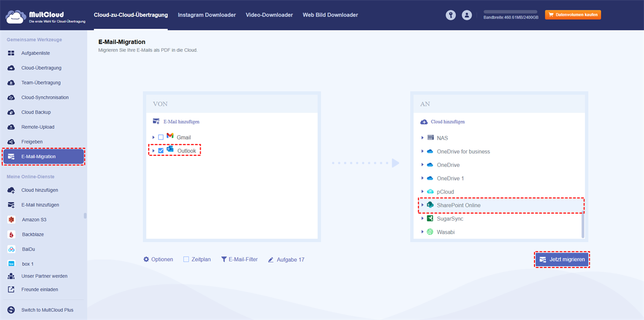Screen dimensions: 644x320
Task: Select E-Mail-Migration in sidebar
Action: click(x=44, y=156)
